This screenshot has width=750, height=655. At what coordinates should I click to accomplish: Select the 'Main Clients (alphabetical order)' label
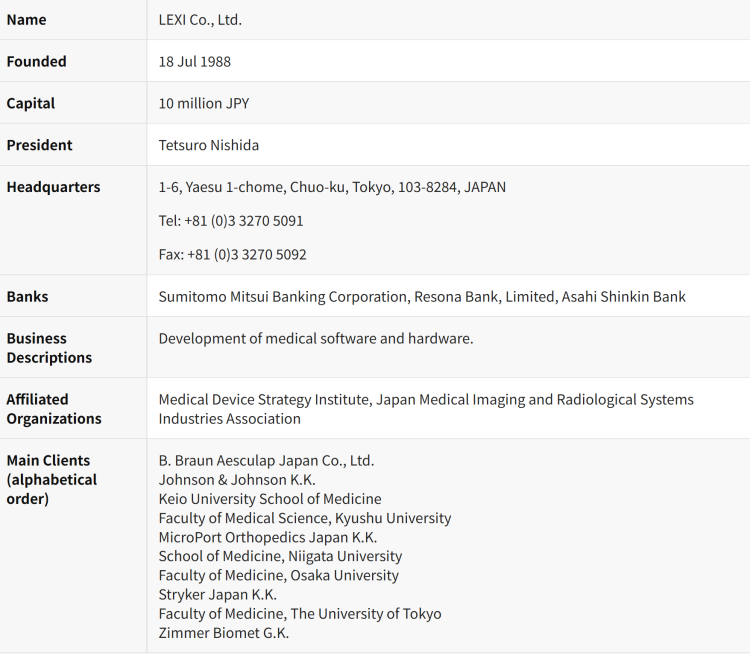pyautogui.click(x=52, y=479)
